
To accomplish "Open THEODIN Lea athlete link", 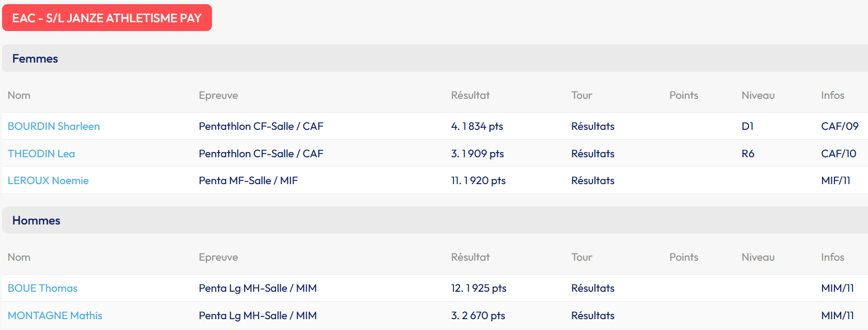I will point(41,154).
